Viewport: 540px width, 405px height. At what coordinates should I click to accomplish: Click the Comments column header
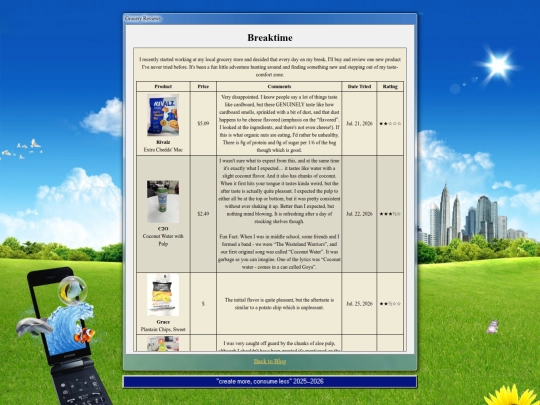click(279, 86)
